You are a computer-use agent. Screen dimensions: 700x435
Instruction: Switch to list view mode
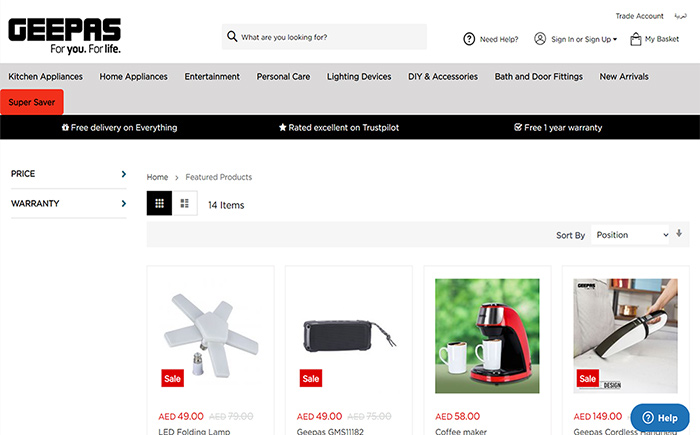coord(184,203)
